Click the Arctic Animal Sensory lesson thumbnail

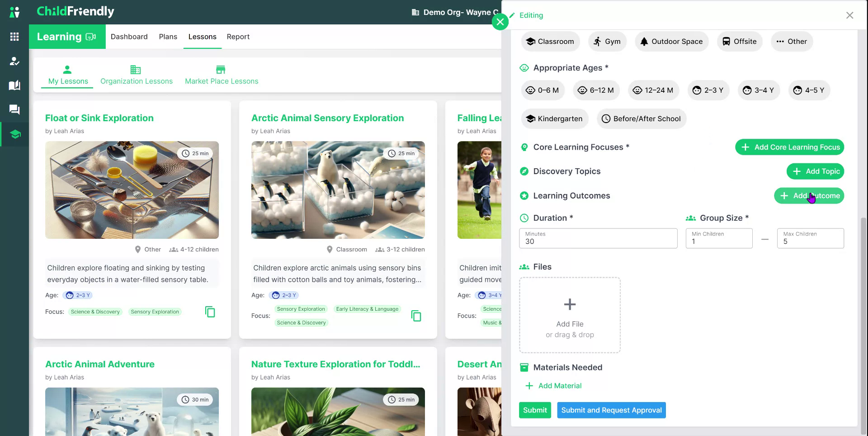(x=338, y=190)
